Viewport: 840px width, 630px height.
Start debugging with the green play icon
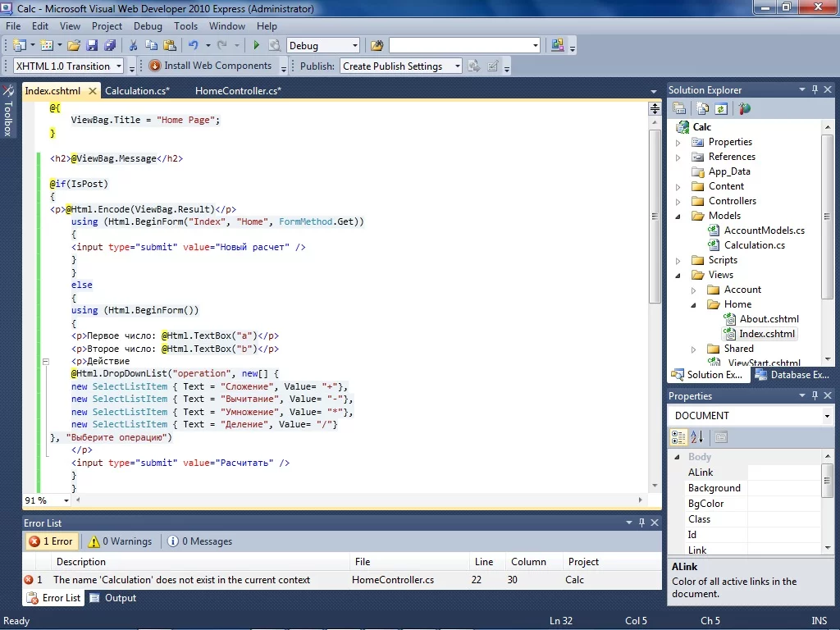[x=256, y=46]
